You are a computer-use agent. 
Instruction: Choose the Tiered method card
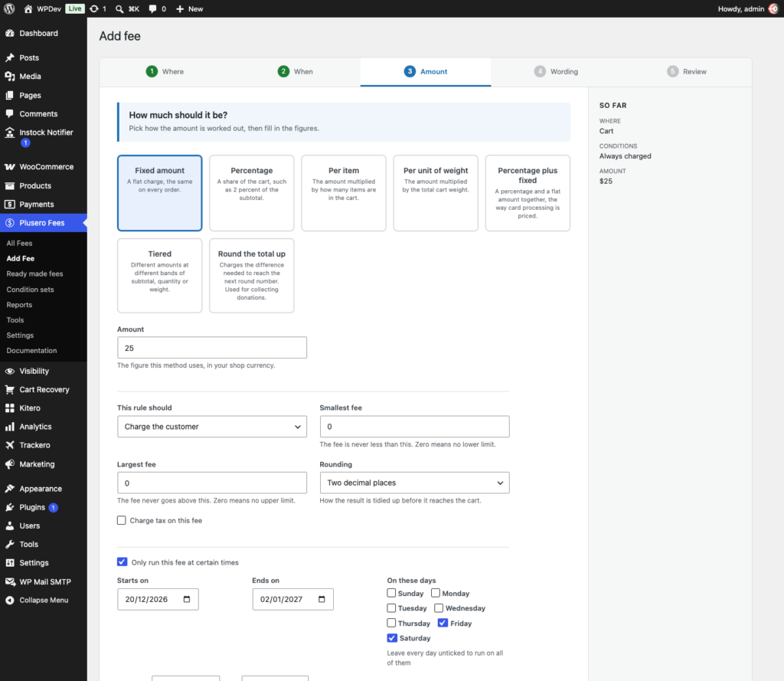pyautogui.click(x=159, y=276)
